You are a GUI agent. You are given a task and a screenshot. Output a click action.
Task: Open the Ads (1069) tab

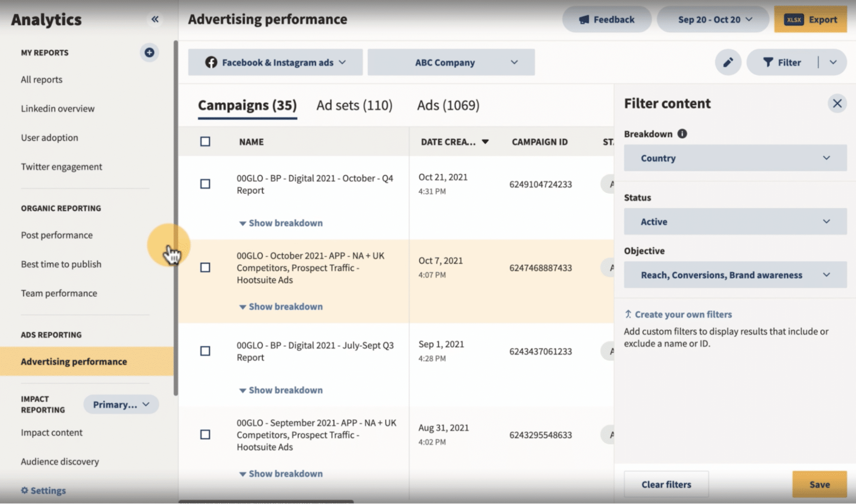point(448,105)
